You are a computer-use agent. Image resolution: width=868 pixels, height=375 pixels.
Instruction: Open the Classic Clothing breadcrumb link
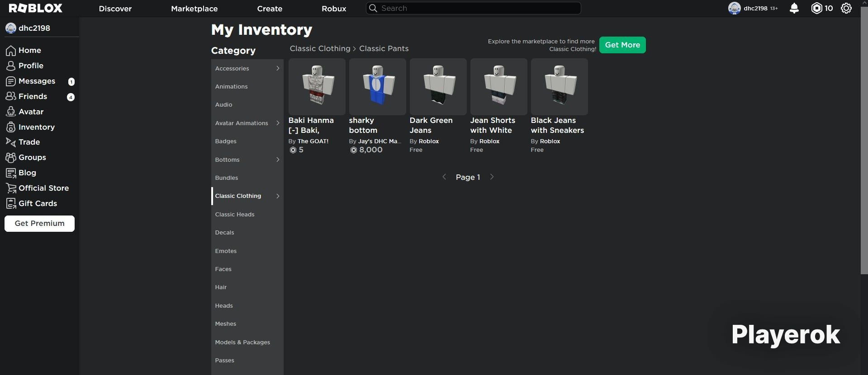click(x=320, y=48)
